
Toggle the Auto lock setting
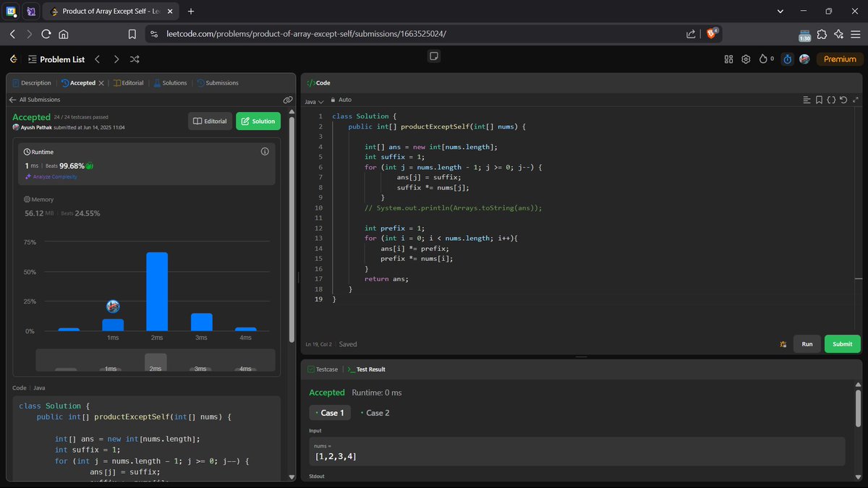[341, 100]
